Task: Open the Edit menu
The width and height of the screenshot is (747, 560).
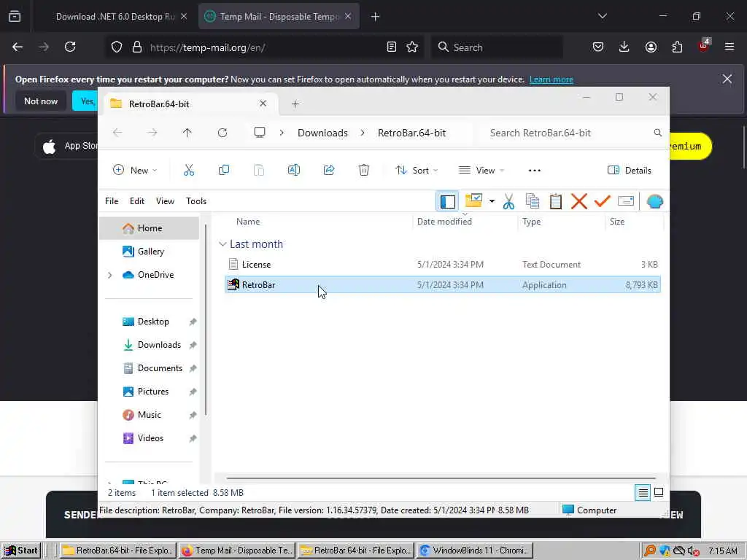Action: coord(136,201)
